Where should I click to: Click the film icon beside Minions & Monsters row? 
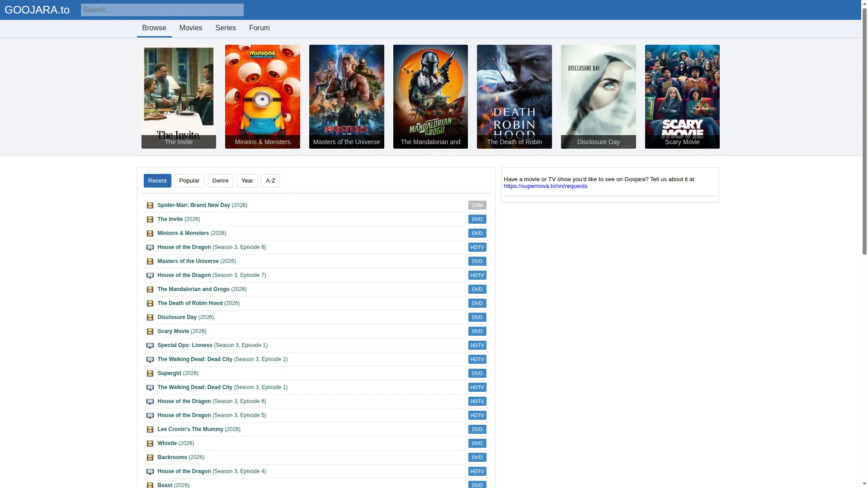click(x=150, y=234)
